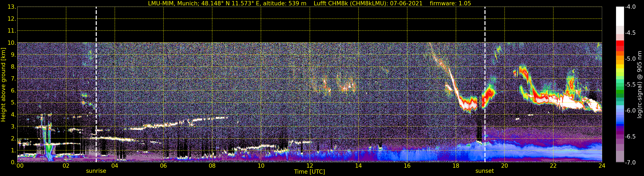Select the "log(rc-signal) @ 905 nm" colorbar label
Image resolution: width=644 pixels, height=176 pixels.
tap(640, 85)
